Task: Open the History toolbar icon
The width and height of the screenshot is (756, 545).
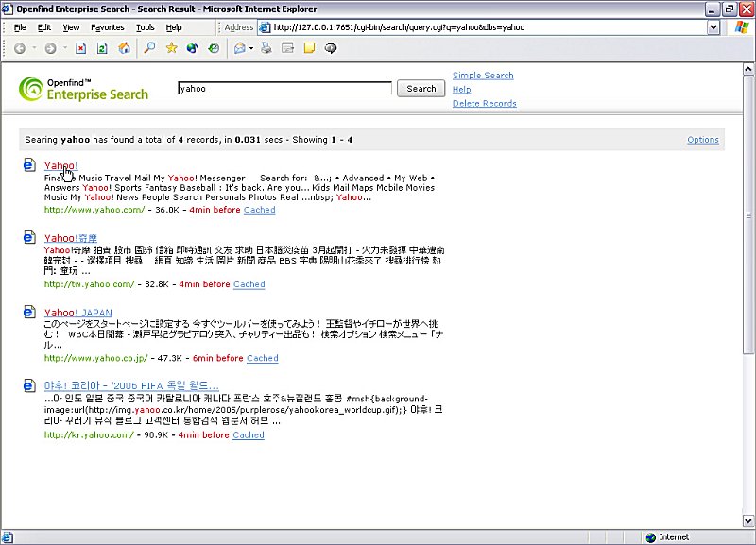Action: pyautogui.click(x=214, y=48)
